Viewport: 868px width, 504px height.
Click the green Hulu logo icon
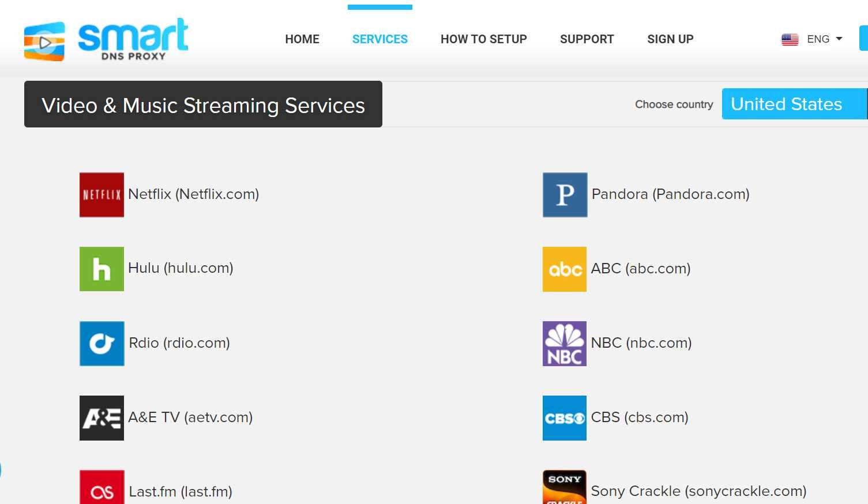pyautogui.click(x=102, y=269)
